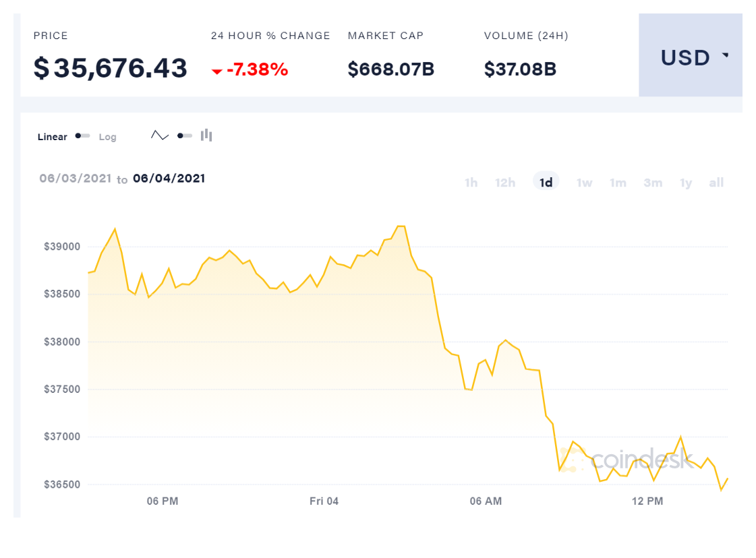
Task: Open the USD currency dropdown
Action: coord(690,58)
